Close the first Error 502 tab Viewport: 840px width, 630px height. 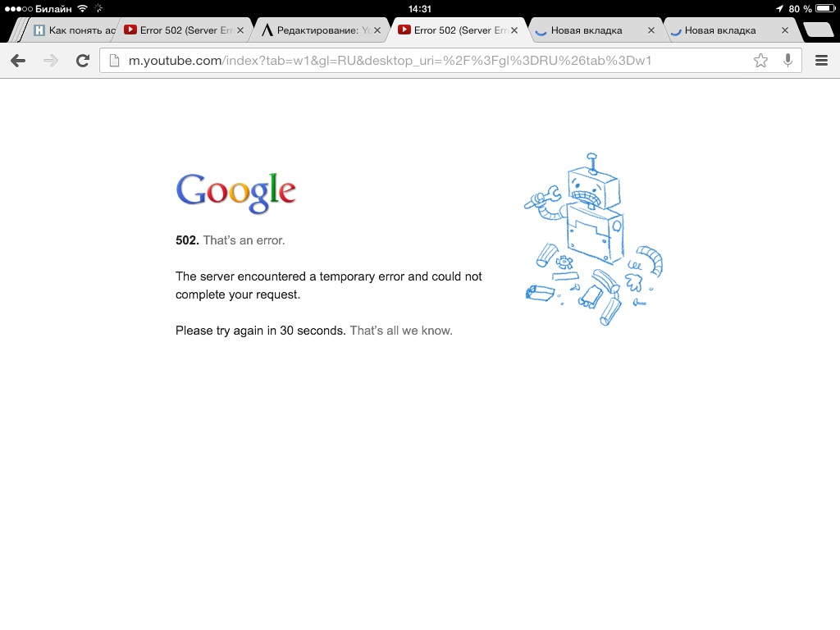tap(240, 30)
